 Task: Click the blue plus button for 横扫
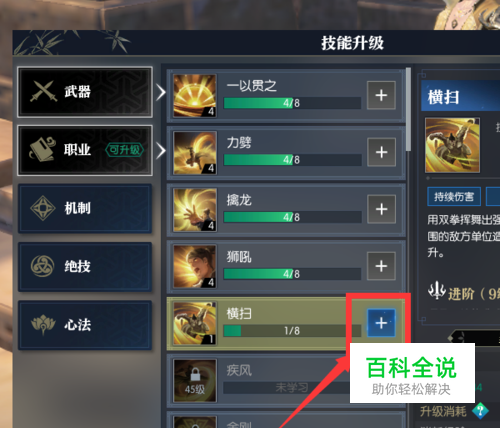tap(381, 323)
